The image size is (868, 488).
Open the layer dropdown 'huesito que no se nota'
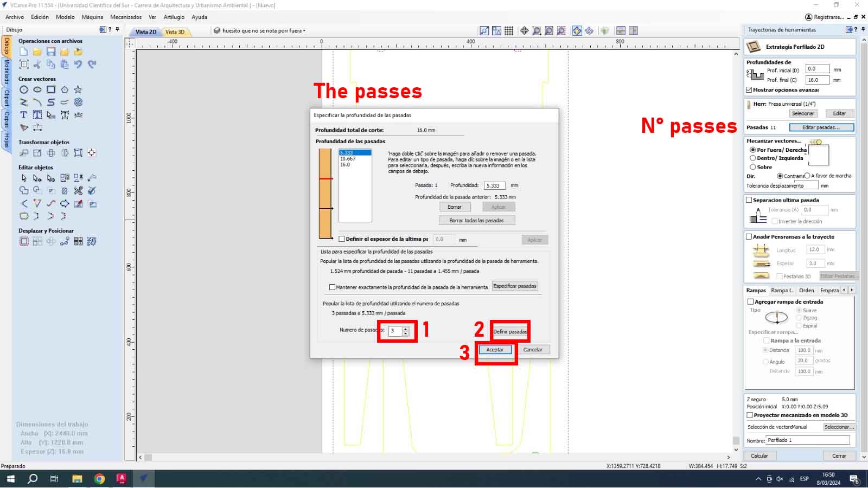point(260,31)
